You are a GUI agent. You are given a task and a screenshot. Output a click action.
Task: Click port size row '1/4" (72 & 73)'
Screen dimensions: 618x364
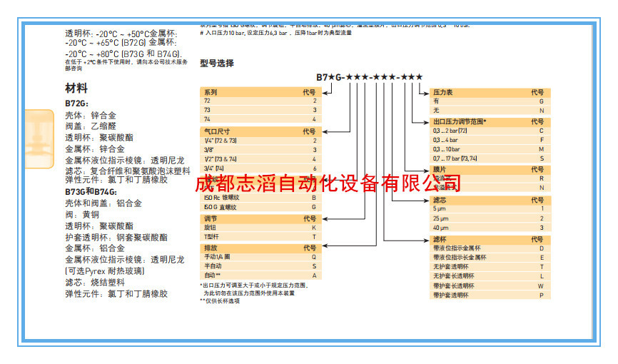click(x=260, y=141)
